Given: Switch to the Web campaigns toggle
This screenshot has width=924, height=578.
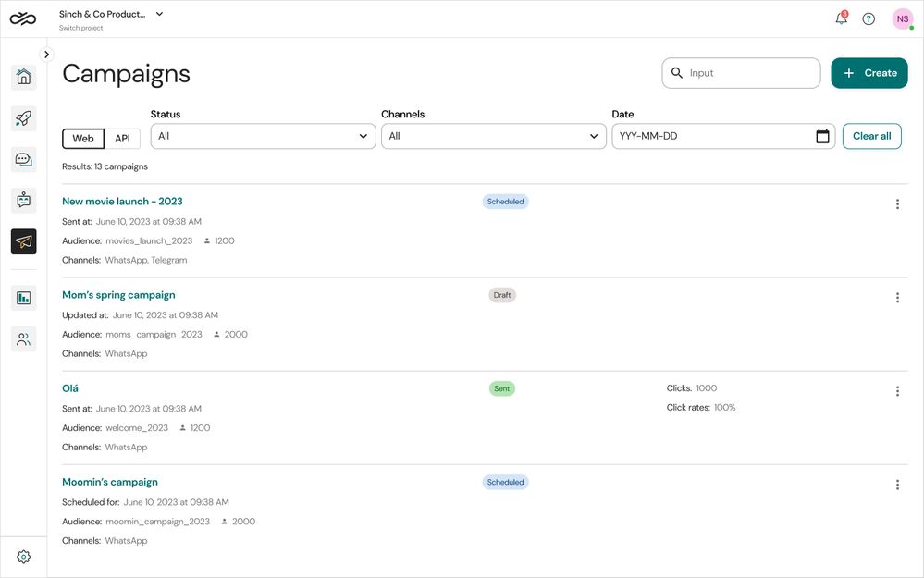Looking at the screenshot, I should (83, 139).
